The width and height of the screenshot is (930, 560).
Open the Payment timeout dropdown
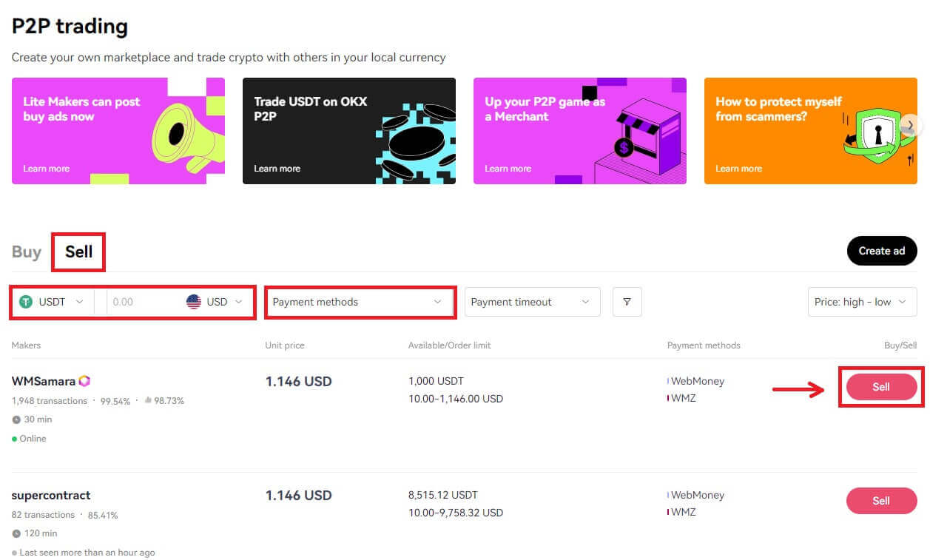532,302
